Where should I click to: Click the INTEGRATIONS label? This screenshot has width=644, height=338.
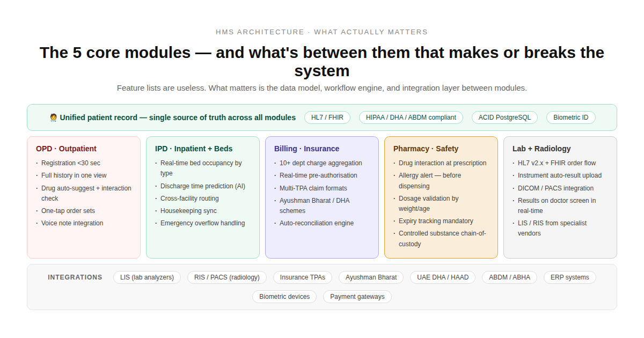75,277
